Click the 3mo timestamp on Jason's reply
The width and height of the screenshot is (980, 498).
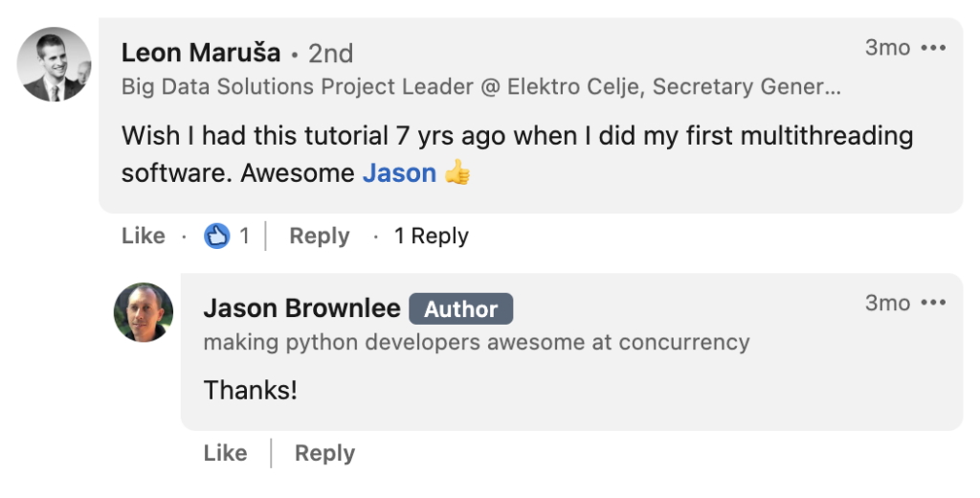coord(887,304)
